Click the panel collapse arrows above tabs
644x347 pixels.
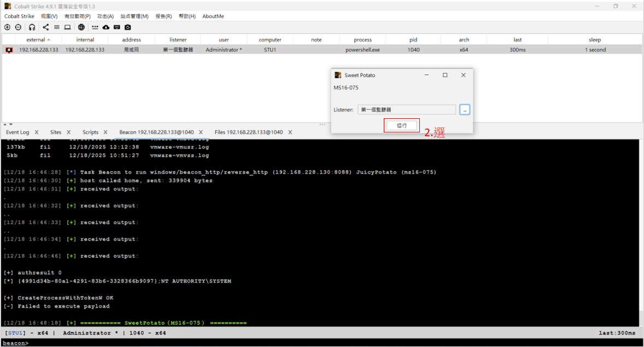point(8,124)
